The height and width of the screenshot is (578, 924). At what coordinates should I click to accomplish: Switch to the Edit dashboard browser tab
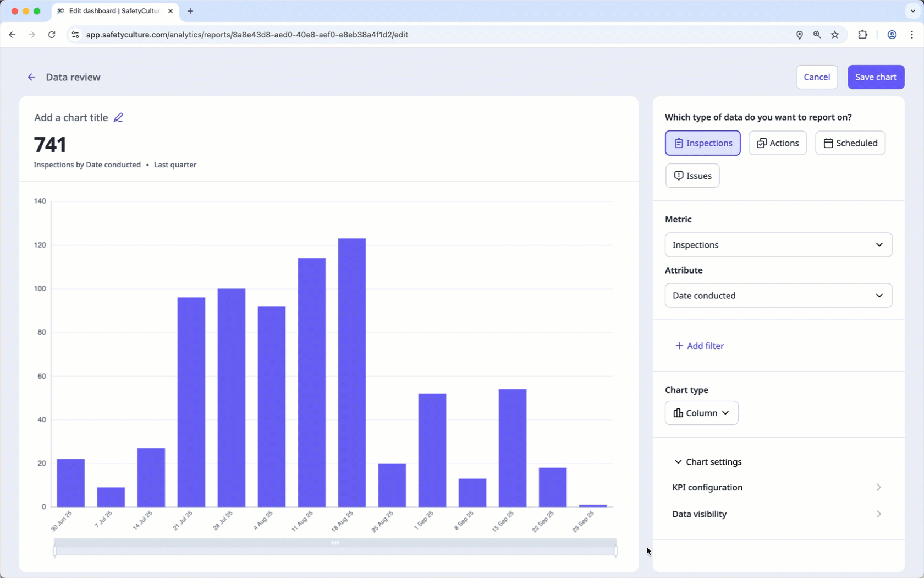coord(114,11)
